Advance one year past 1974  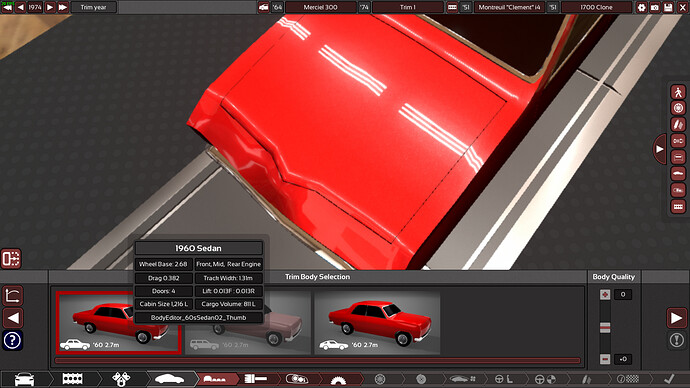tap(50, 7)
